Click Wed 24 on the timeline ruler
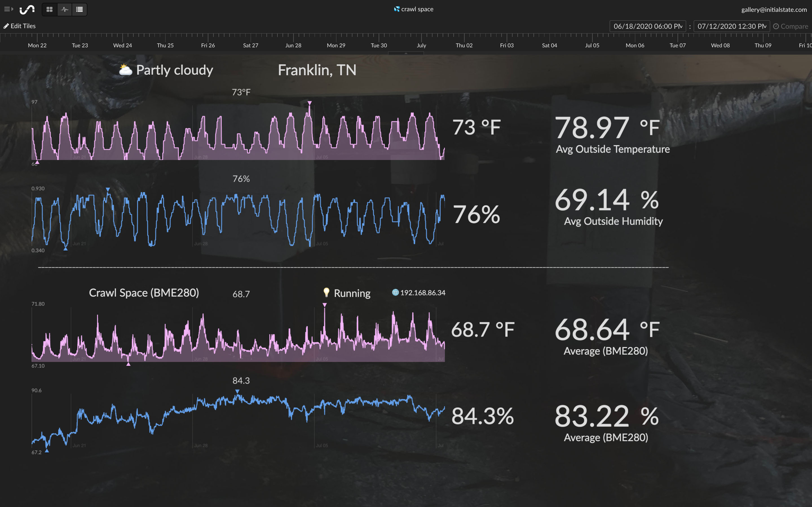This screenshot has width=812, height=507. (122, 45)
